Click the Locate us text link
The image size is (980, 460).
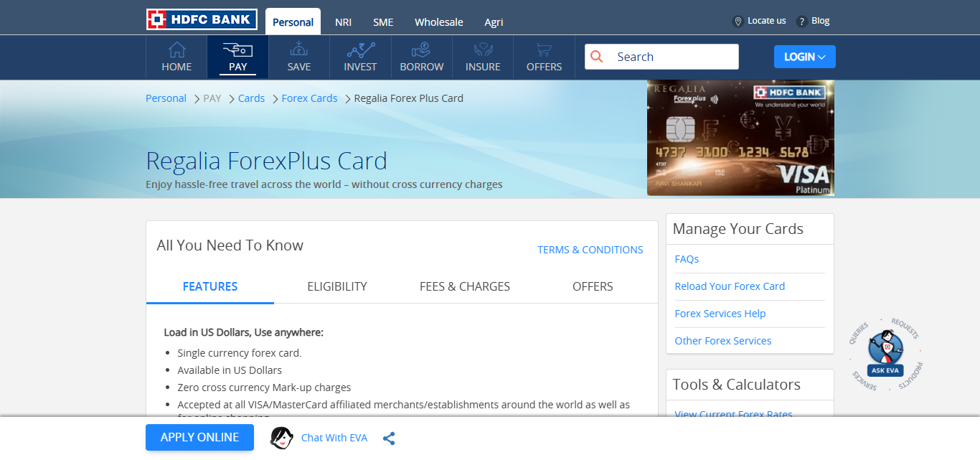point(767,21)
